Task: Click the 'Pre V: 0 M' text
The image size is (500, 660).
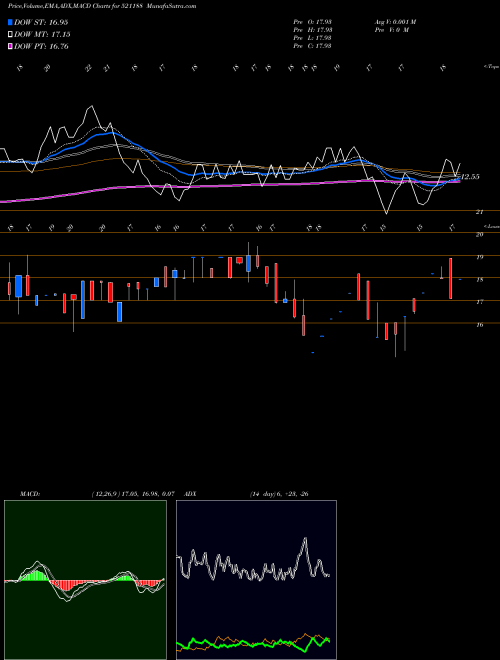Action: point(391,30)
